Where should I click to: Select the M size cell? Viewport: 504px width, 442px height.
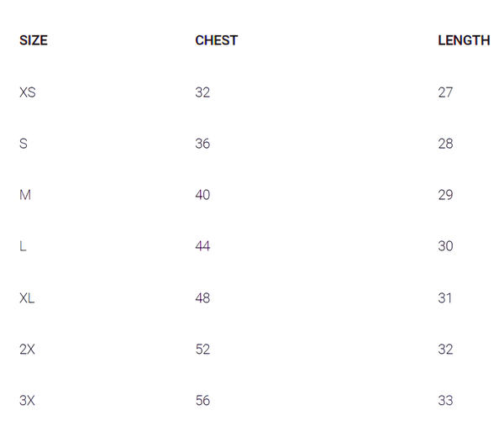pyautogui.click(x=25, y=195)
